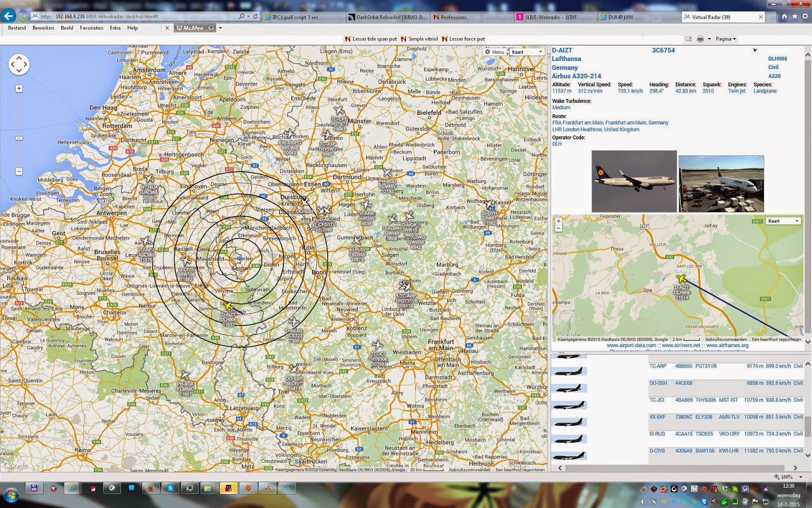Open the www.airport-data.com link

(x=631, y=345)
